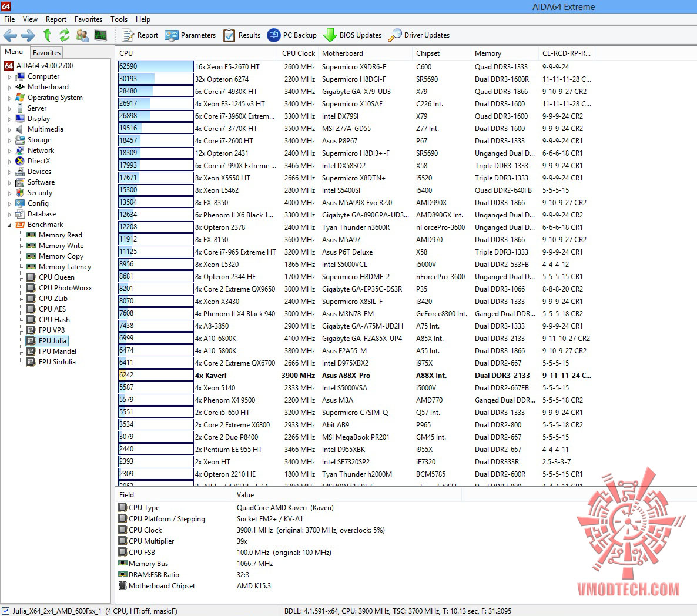The image size is (697, 616).
Task: Open the CPU ZLib benchmark
Action: [x=47, y=299]
